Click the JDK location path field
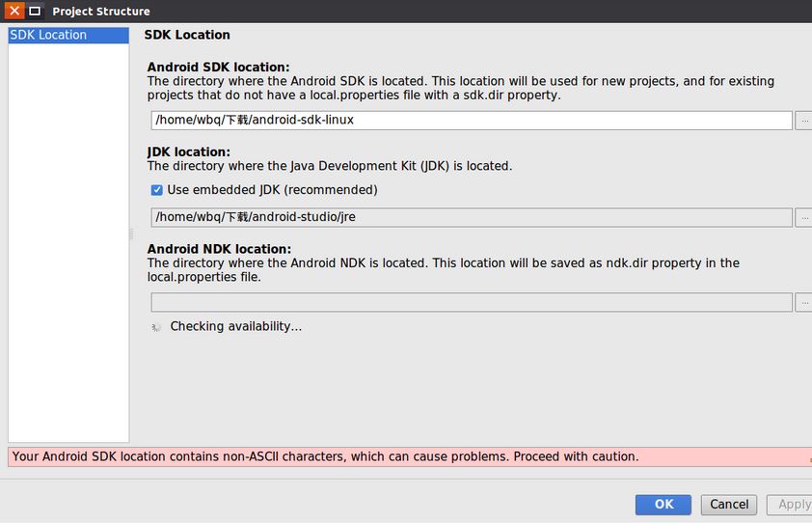 pos(472,217)
